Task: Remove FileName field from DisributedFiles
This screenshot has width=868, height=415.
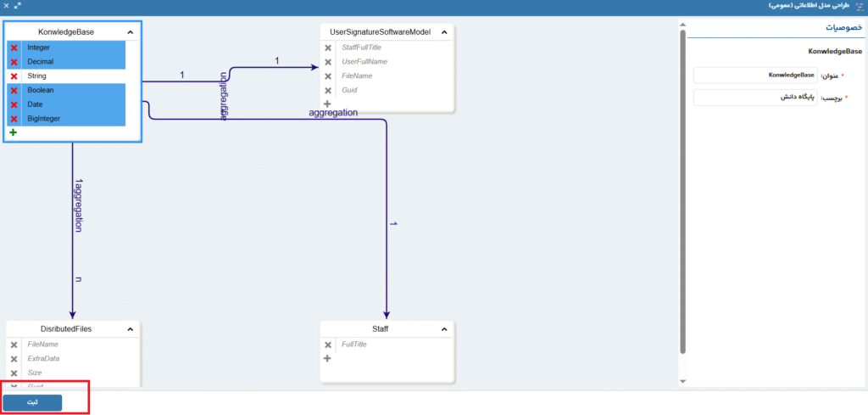Action: [14, 345]
